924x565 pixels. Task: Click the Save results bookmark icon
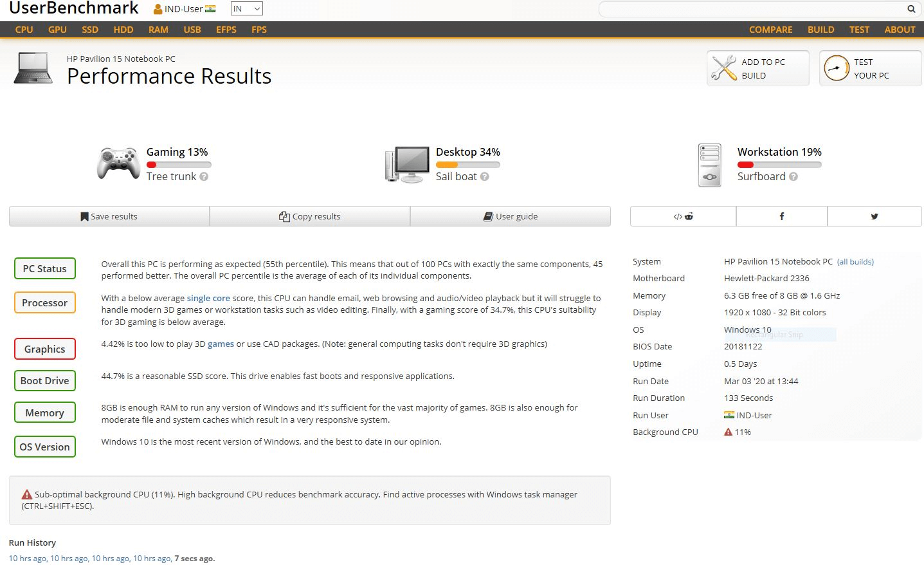coord(84,216)
